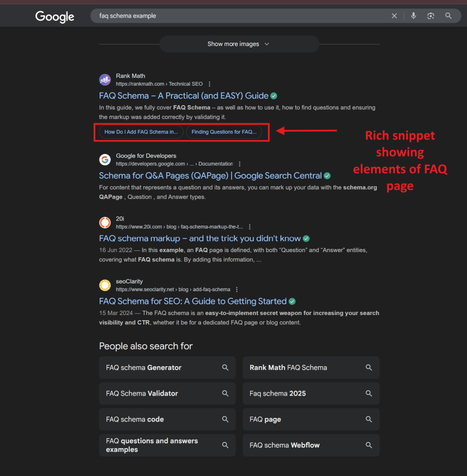Search for 'FAQ schema Generator' suggestion
The width and height of the screenshot is (467, 476).
(x=167, y=368)
